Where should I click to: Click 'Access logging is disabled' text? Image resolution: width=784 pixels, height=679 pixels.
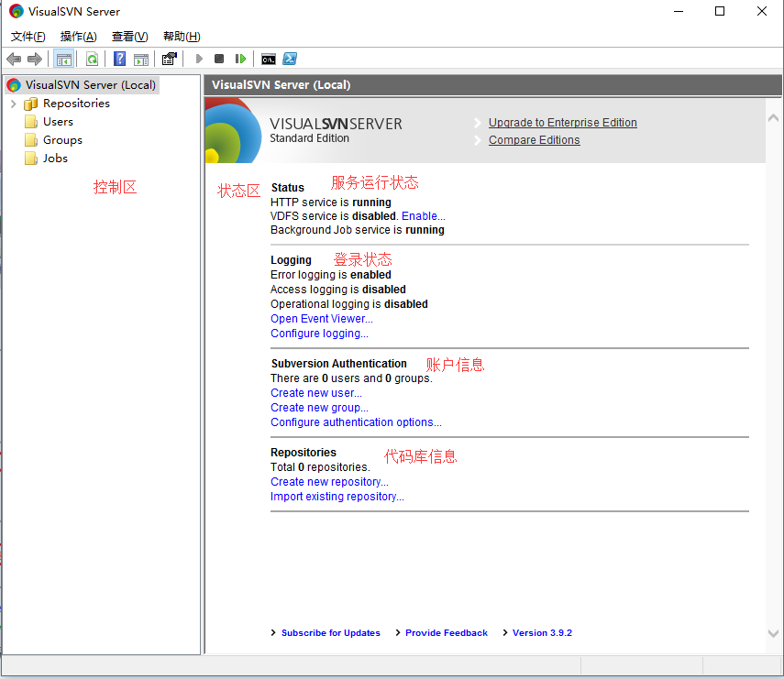click(338, 290)
